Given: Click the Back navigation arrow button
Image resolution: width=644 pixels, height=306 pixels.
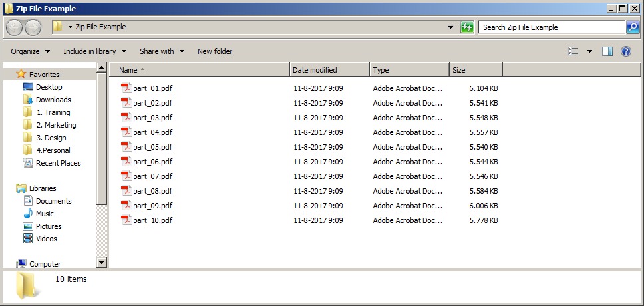Looking at the screenshot, I should tap(15, 27).
